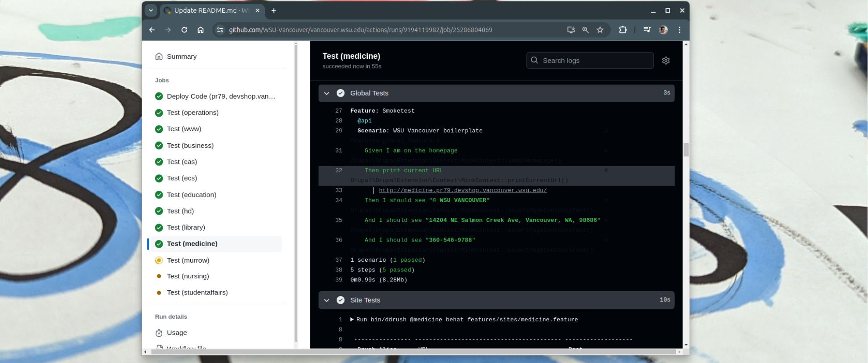The height and width of the screenshot is (363, 868).
Task: Click the "Given I am on the homepage" line
Action: coord(411,151)
